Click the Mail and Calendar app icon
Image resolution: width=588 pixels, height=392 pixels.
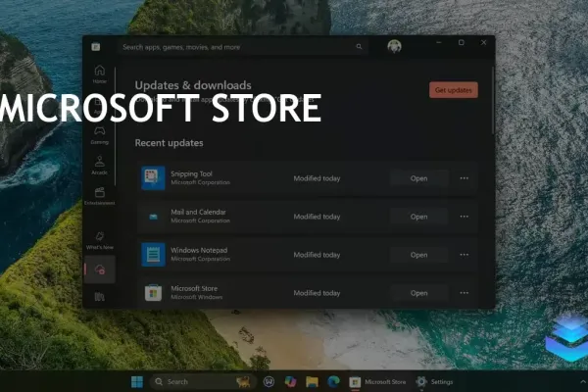pyautogui.click(x=153, y=217)
